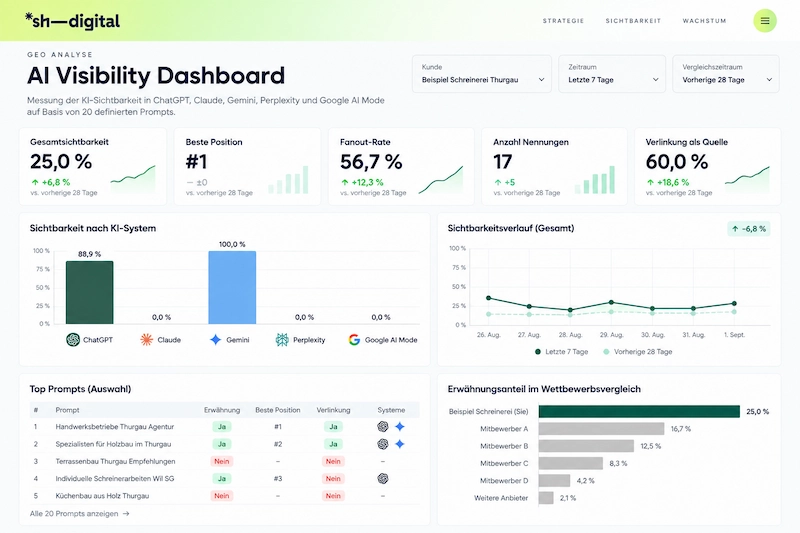
Task: Click the ChatGPT 88,9 % bar
Action: [89, 292]
